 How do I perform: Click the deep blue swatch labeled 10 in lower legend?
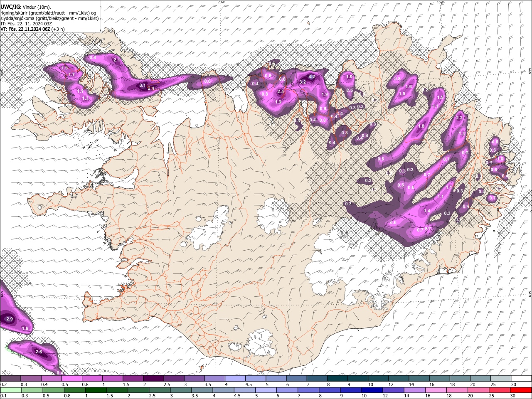pos(372,390)
